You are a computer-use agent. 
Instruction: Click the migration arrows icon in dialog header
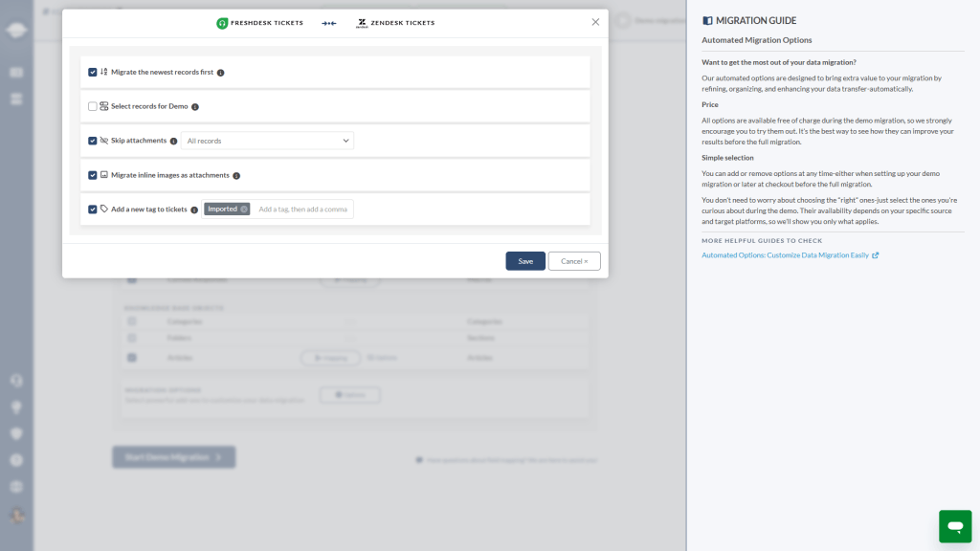tap(329, 23)
